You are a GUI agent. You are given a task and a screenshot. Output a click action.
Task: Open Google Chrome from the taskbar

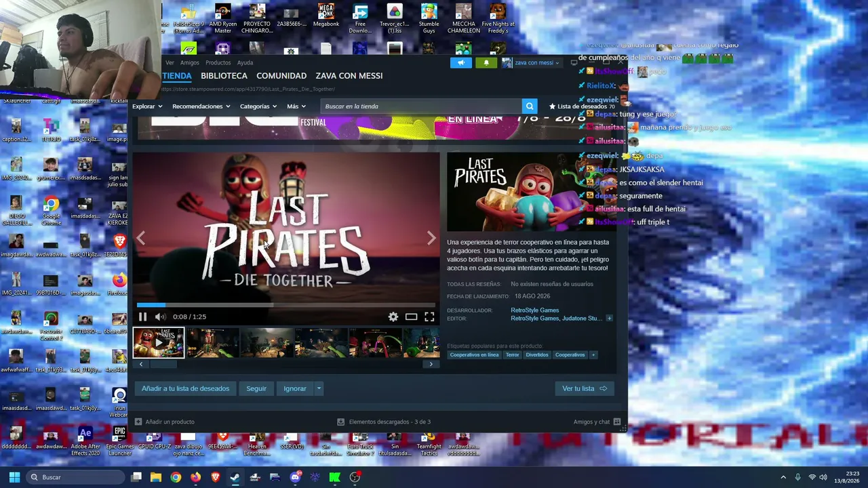[176, 477]
